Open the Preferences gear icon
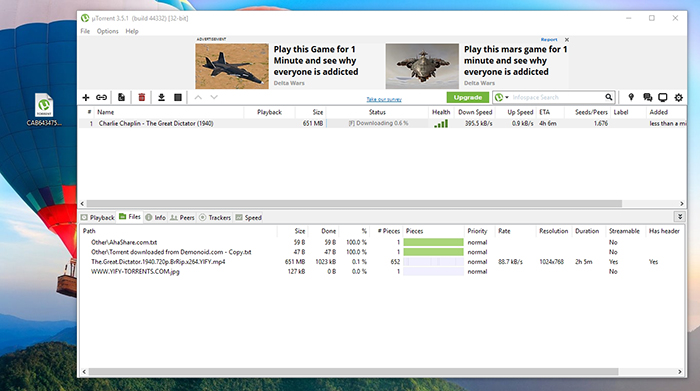The height and width of the screenshot is (391, 700). pos(679,97)
